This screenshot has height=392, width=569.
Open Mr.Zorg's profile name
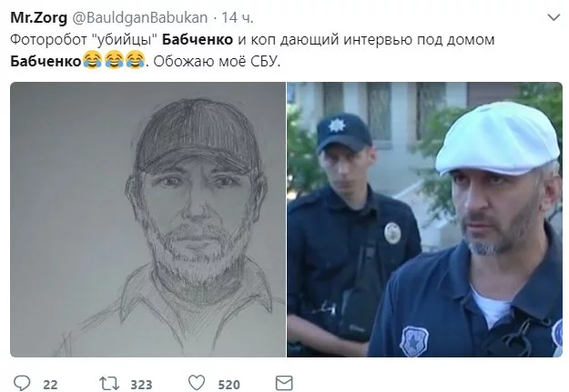click(x=38, y=17)
